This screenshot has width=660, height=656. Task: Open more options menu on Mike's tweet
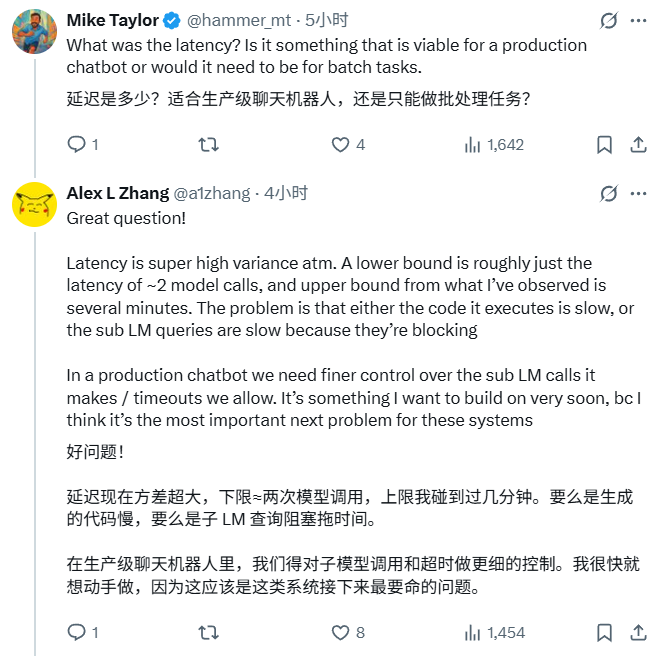pos(638,20)
